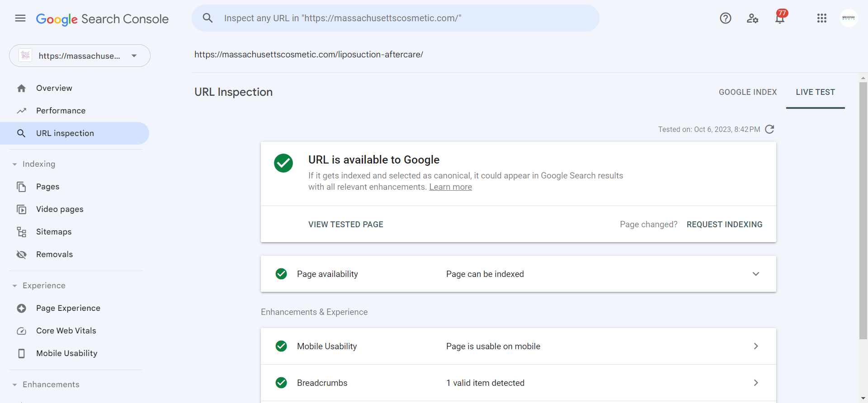Open Mobile Usability details chevron

coord(756,346)
